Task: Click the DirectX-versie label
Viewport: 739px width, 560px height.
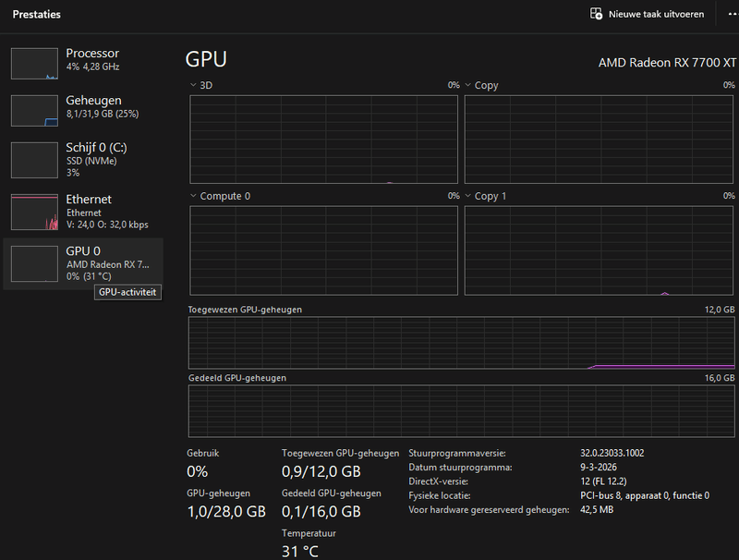Action: (438, 481)
